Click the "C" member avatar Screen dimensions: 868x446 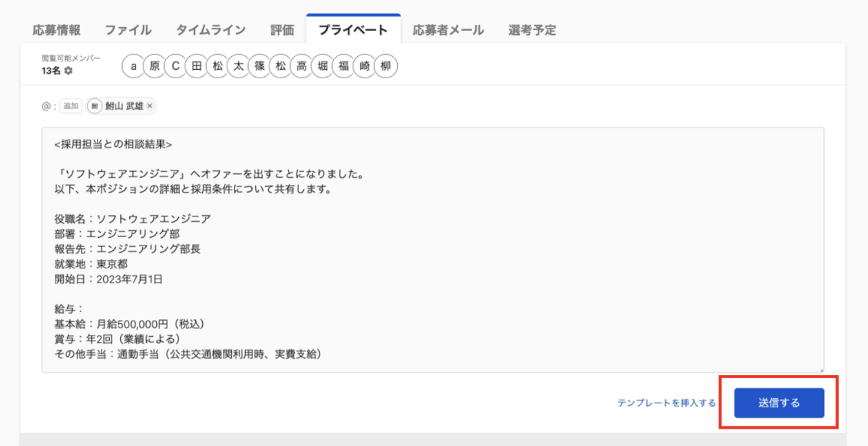pyautogui.click(x=175, y=66)
